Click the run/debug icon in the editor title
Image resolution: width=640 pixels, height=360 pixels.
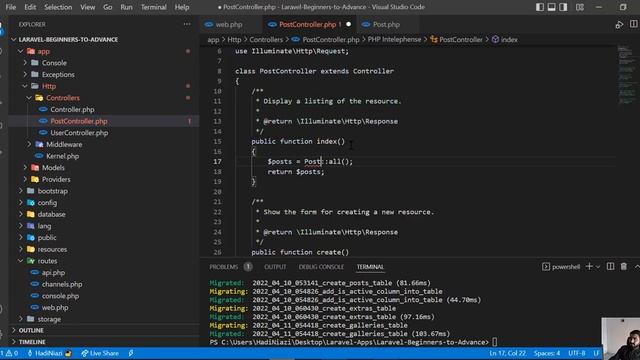pos(619,24)
